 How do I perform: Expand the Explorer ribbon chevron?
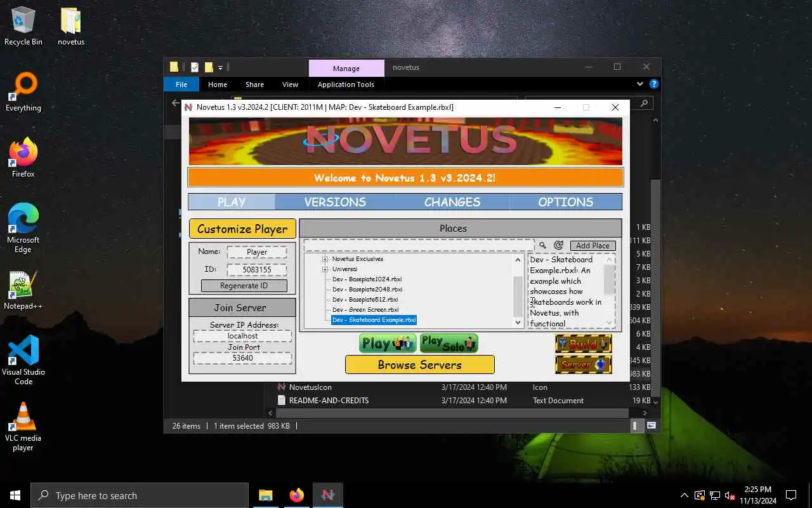[x=640, y=84]
